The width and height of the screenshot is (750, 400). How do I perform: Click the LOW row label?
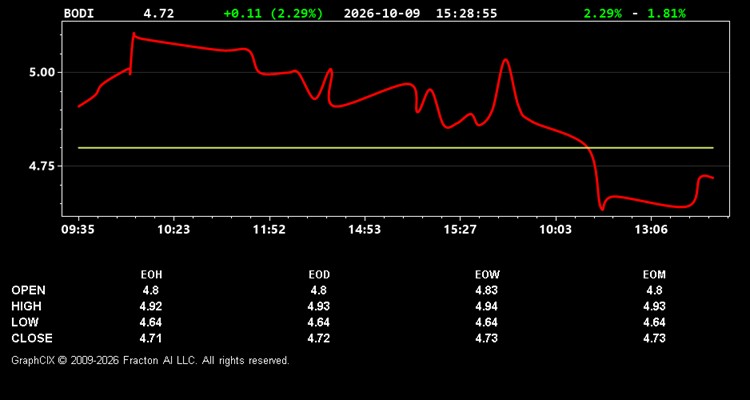25,322
